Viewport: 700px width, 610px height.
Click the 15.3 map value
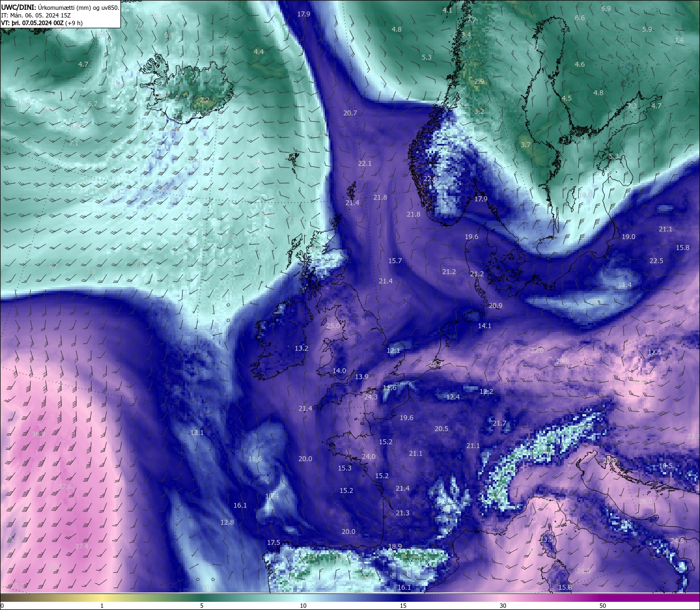click(x=345, y=468)
